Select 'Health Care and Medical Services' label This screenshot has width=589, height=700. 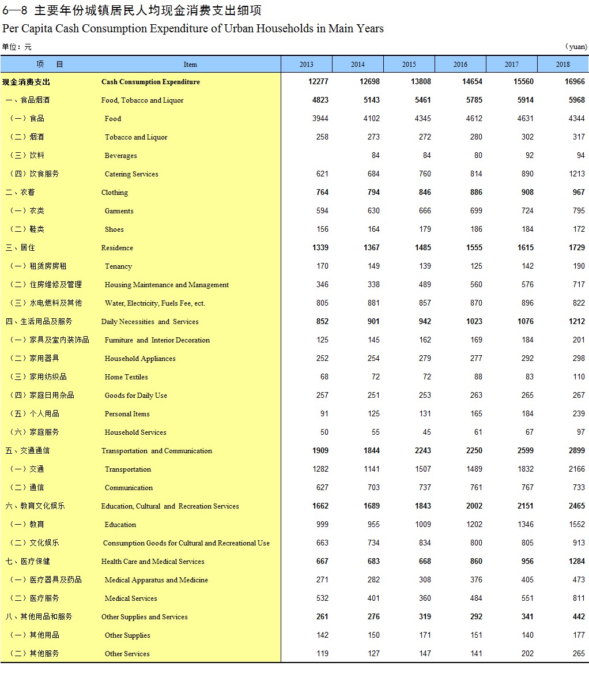click(153, 562)
